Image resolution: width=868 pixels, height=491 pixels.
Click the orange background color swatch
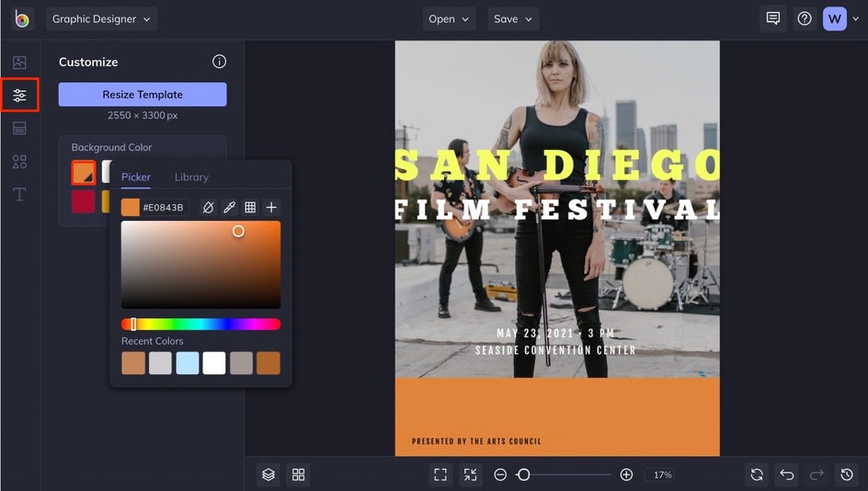click(84, 173)
